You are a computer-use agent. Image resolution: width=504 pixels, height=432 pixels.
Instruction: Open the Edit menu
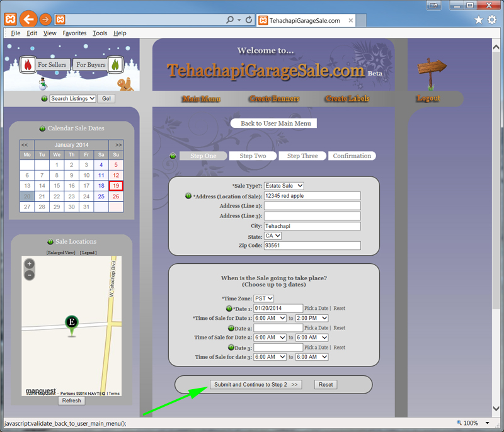coord(32,33)
